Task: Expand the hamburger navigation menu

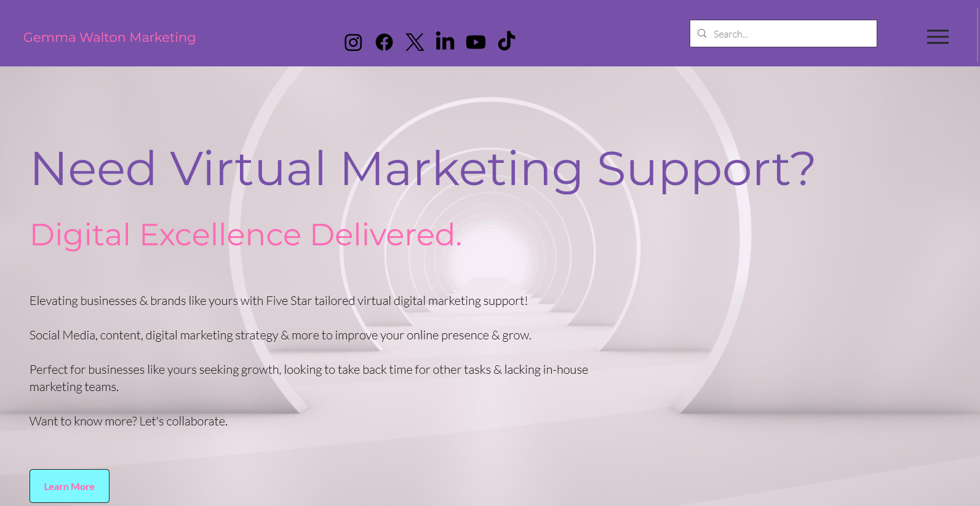Action: pyautogui.click(x=938, y=37)
